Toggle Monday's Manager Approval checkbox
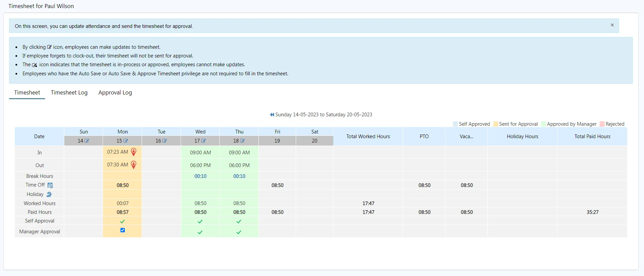 pos(122,230)
